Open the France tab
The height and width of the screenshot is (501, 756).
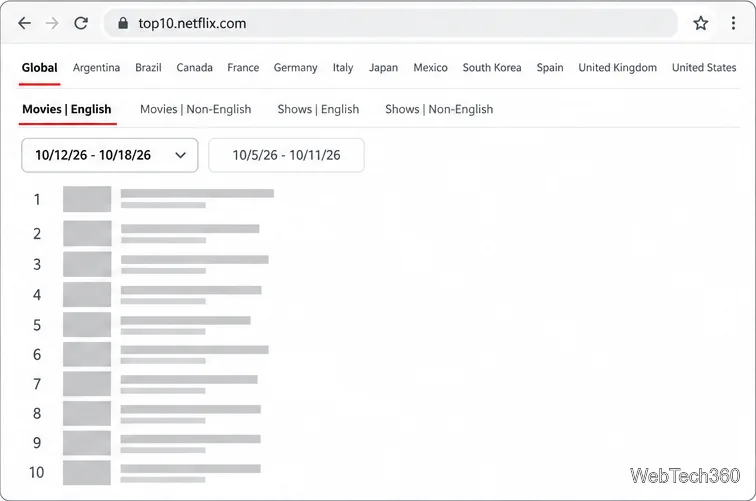[243, 68]
